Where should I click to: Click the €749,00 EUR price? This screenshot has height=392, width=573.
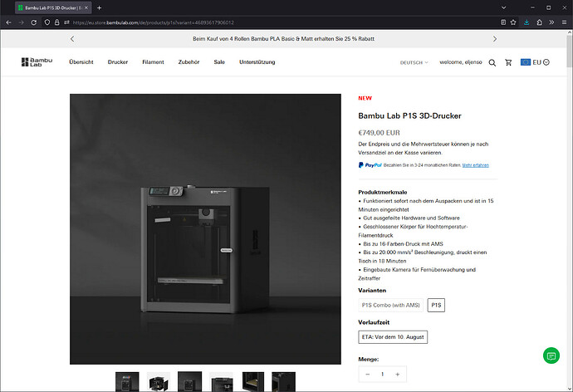[379, 133]
